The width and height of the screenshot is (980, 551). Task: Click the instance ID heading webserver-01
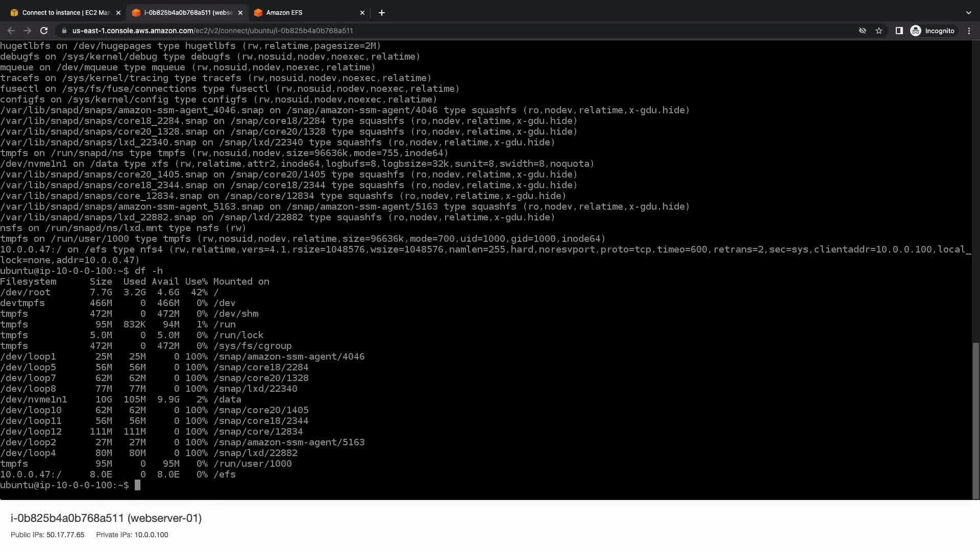pos(106,518)
